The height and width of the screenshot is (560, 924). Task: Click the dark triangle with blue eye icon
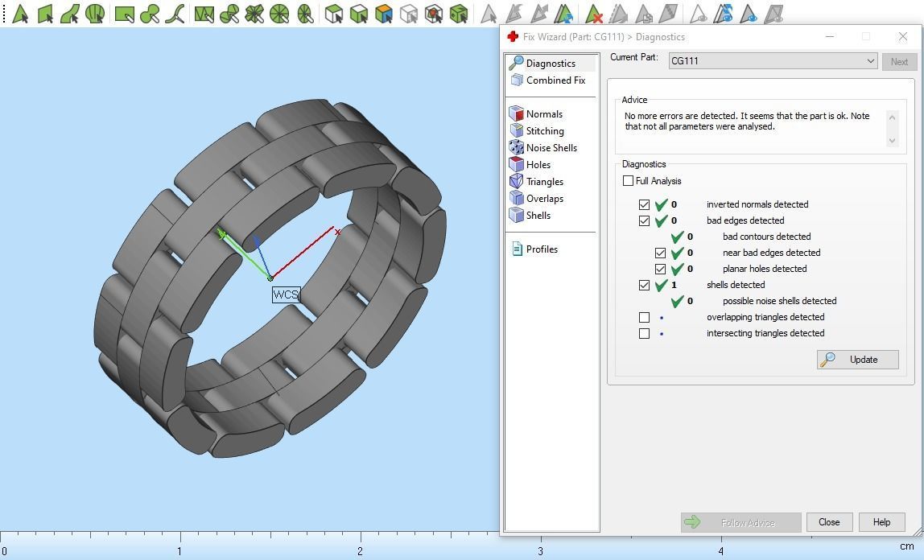click(748, 13)
